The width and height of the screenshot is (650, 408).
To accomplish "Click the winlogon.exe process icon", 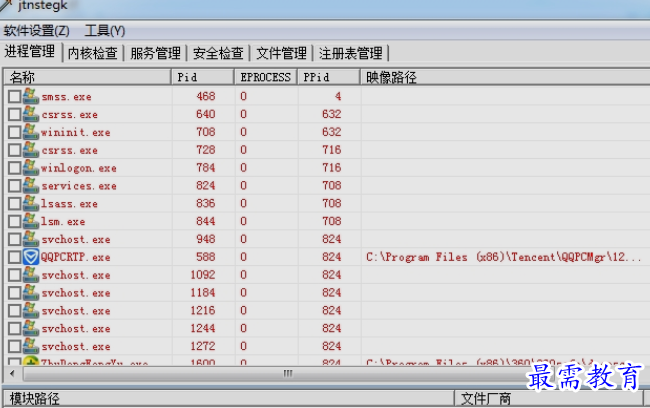I will coord(31,168).
